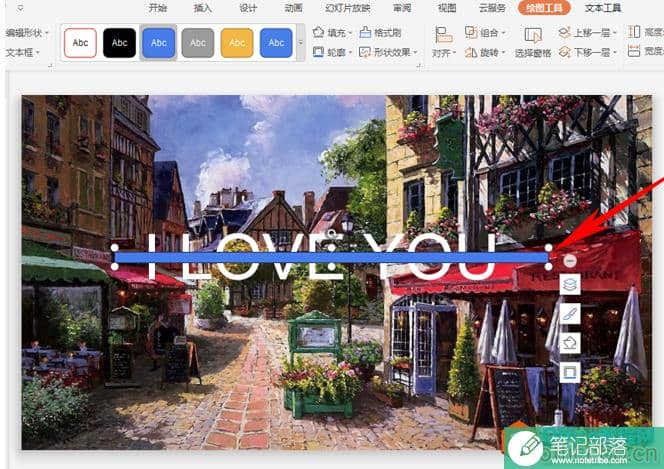Viewport: 664px width, 469px height.
Task: Click the rotation handle above the rectangle
Action: (x=332, y=232)
